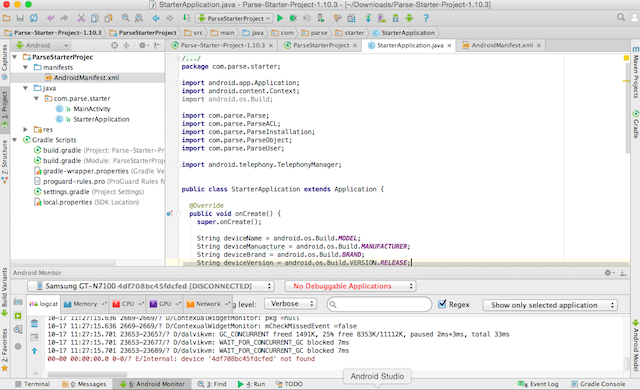Open the Terminal tool window
The height and width of the screenshot is (390, 640).
[x=32, y=384]
